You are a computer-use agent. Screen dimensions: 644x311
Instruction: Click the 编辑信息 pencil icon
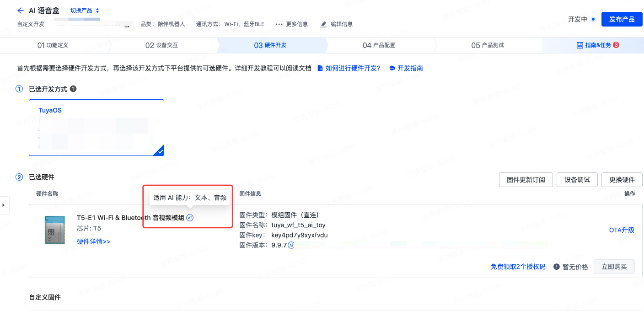324,24
